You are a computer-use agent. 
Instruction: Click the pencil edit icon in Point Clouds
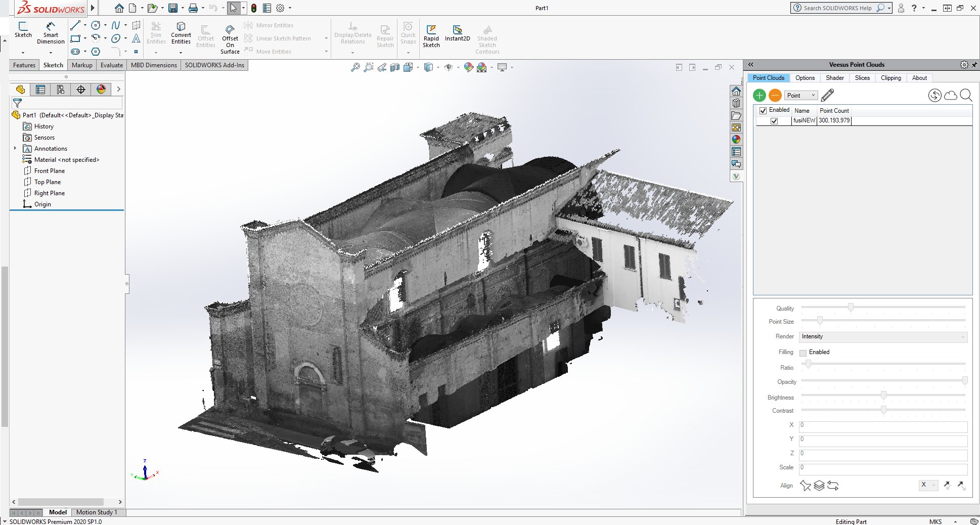[x=827, y=95]
